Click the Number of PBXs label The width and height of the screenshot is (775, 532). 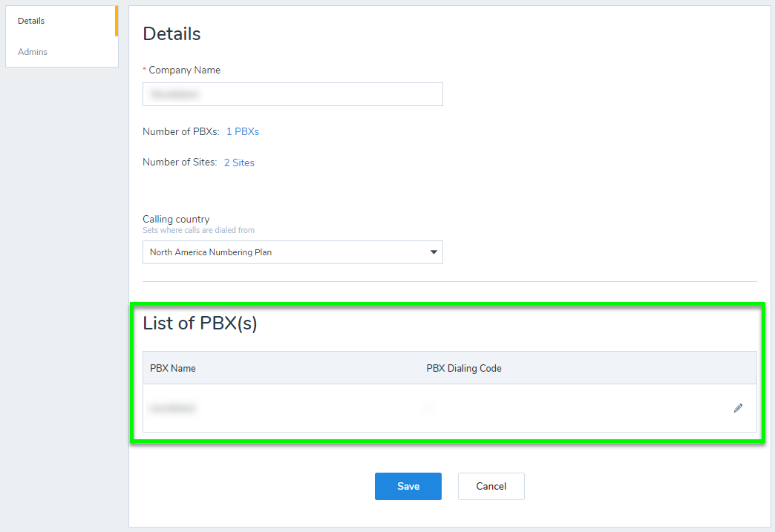tap(181, 131)
